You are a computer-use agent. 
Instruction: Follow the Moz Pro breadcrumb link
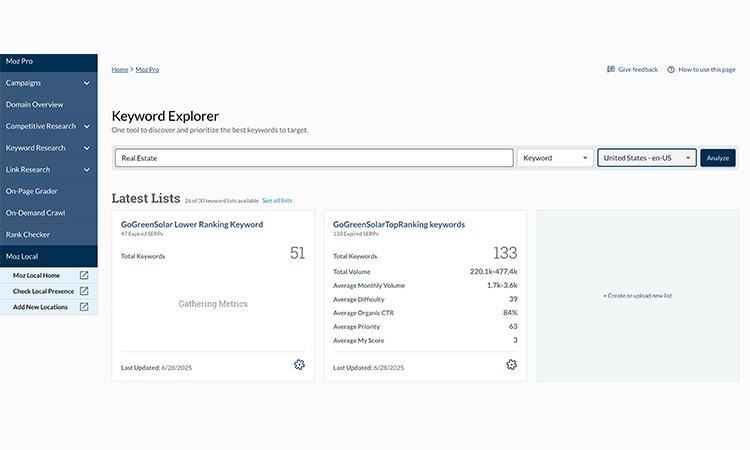pyautogui.click(x=147, y=69)
